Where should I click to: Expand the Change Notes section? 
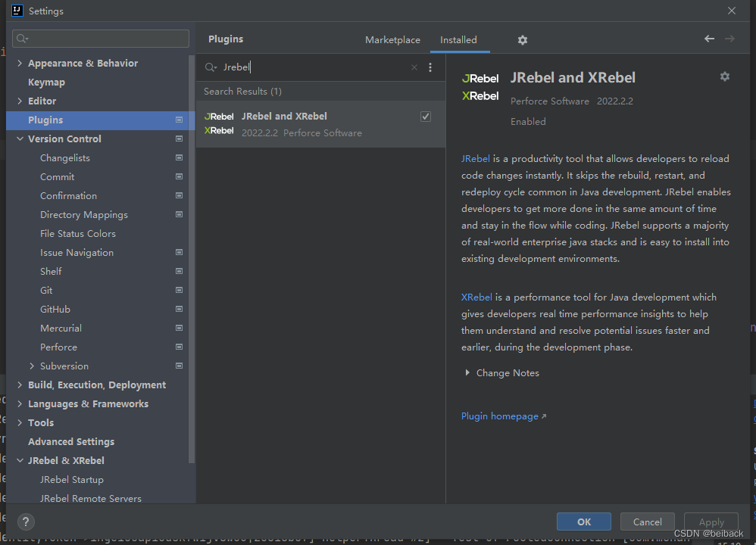coord(467,373)
